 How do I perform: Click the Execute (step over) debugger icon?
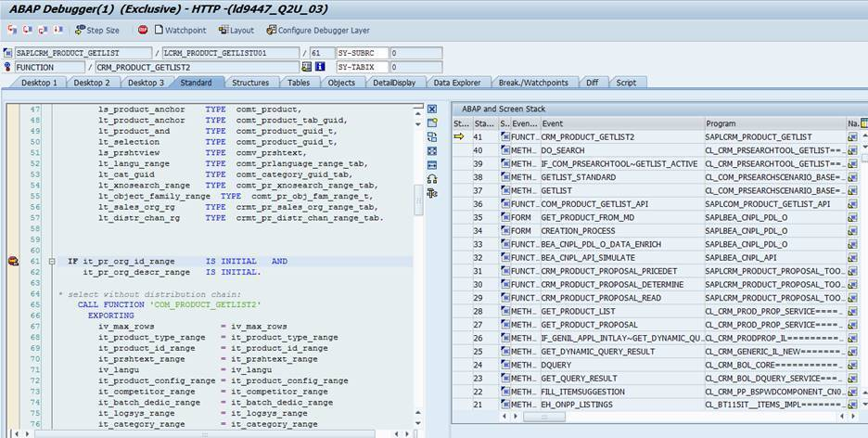coord(28,30)
